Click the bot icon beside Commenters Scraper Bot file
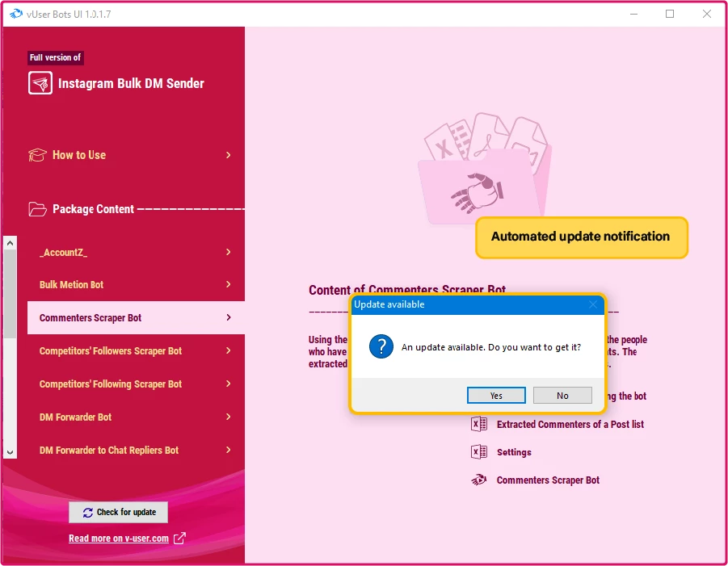 [x=479, y=480]
